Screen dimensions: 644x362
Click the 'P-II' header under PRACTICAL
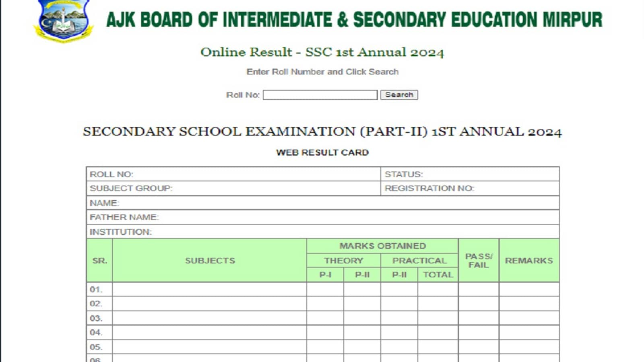399,275
